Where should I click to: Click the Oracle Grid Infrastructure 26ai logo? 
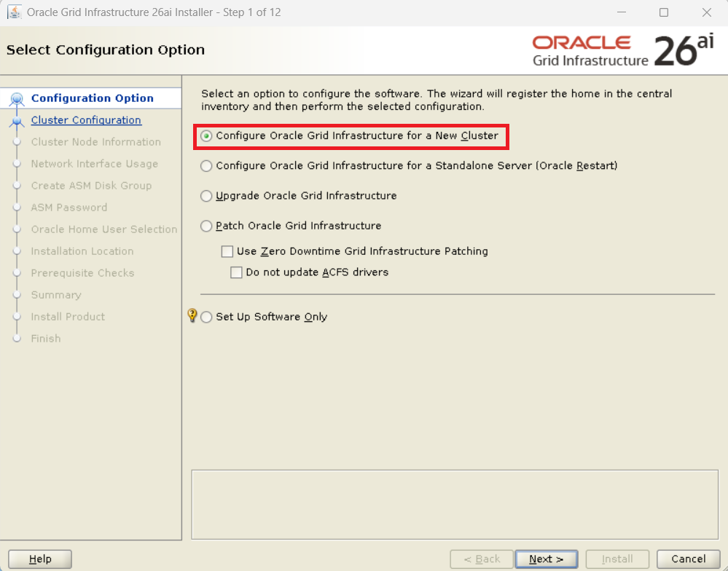click(x=623, y=50)
